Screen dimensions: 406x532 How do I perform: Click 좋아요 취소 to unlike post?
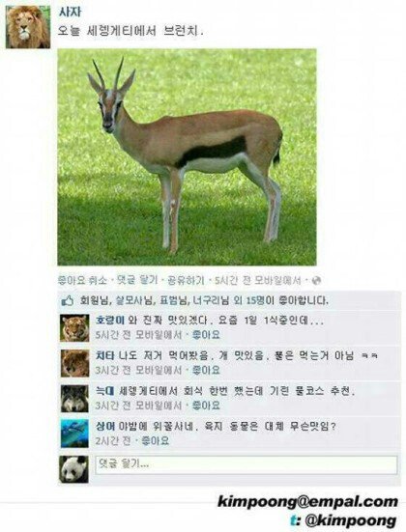pos(82,280)
